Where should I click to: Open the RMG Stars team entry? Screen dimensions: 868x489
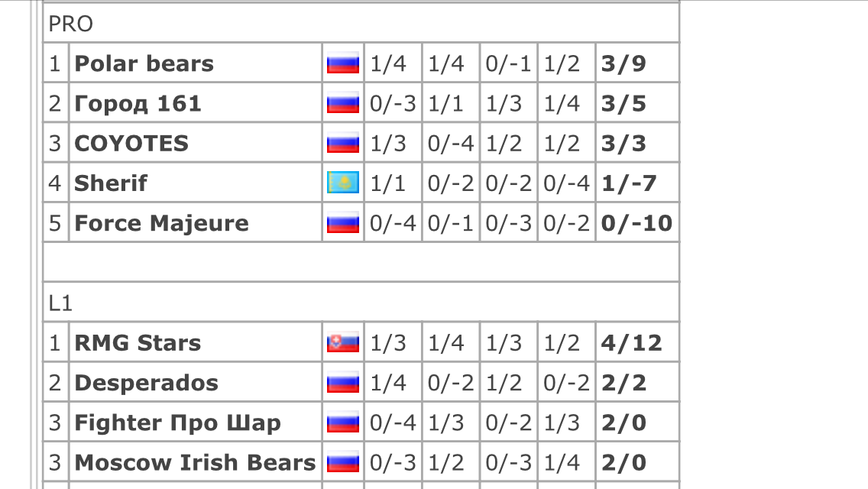pos(138,343)
